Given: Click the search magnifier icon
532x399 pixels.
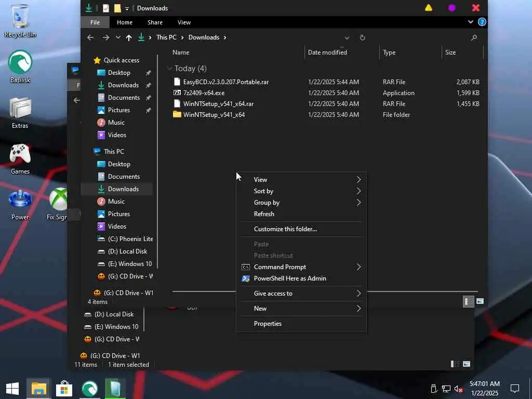Looking at the screenshot, I should (x=474, y=37).
